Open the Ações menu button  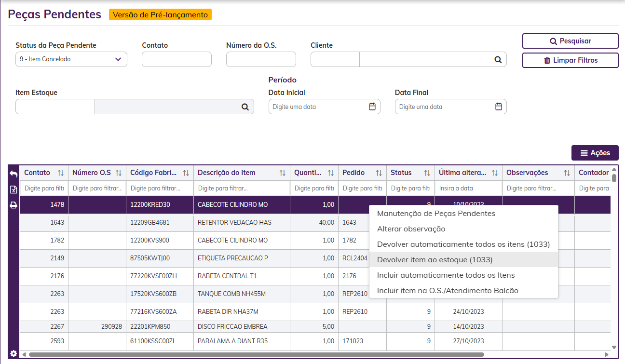[595, 153]
